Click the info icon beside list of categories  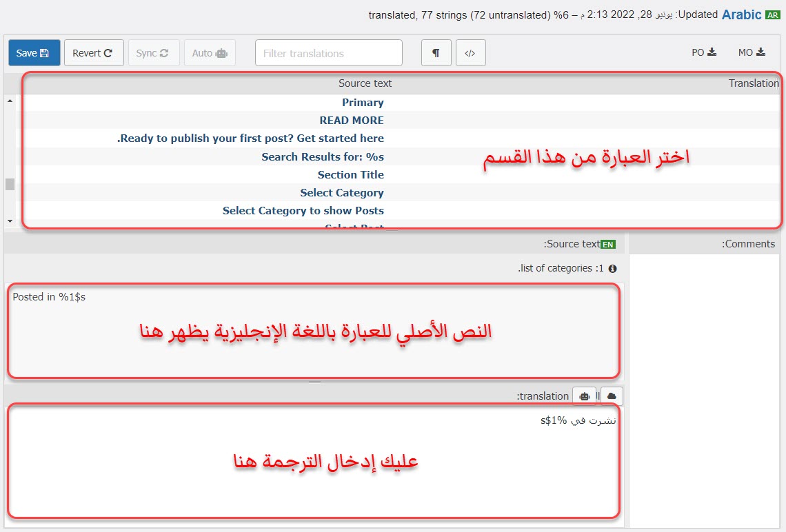612,269
